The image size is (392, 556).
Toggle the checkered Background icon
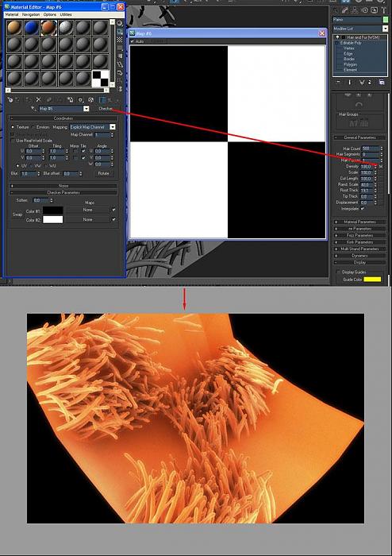tap(120, 40)
